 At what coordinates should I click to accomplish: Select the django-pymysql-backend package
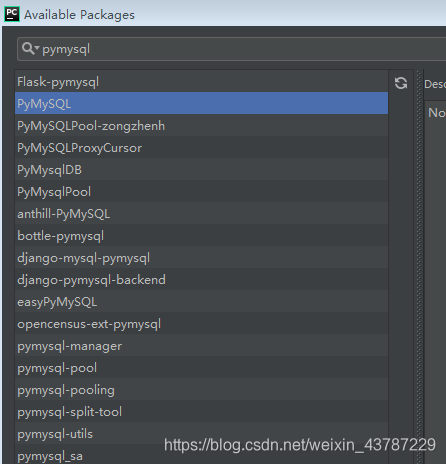tap(201, 279)
